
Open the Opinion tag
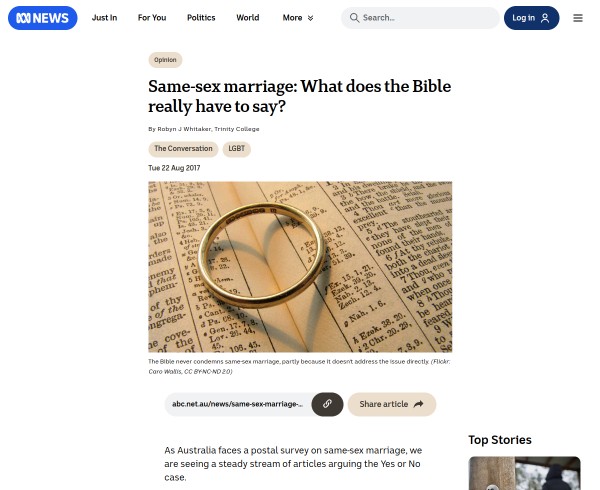[x=165, y=60]
